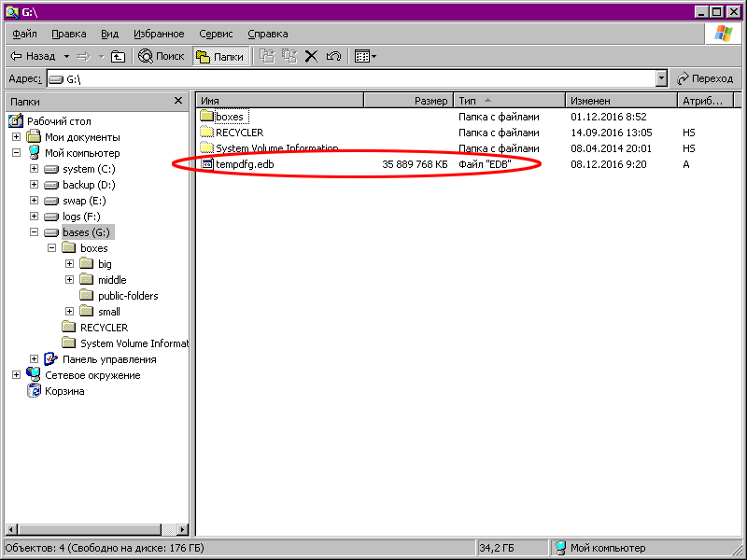Select Мои документы folder icon

tap(34, 136)
